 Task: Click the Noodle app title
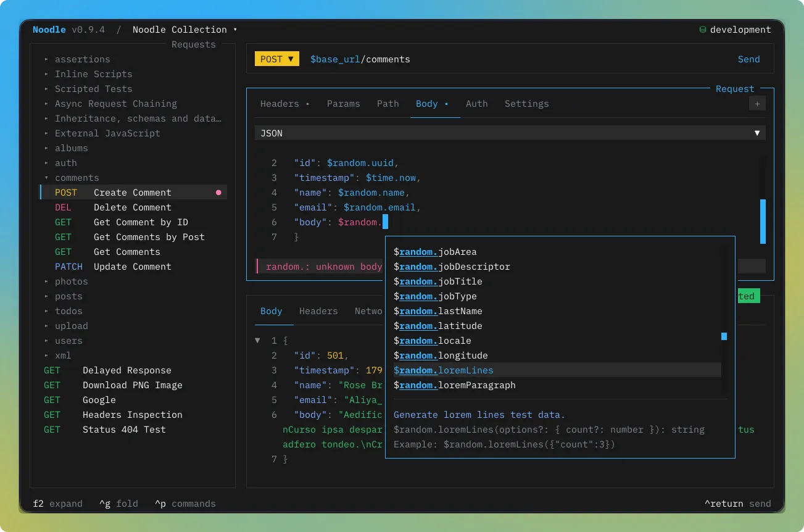49,30
